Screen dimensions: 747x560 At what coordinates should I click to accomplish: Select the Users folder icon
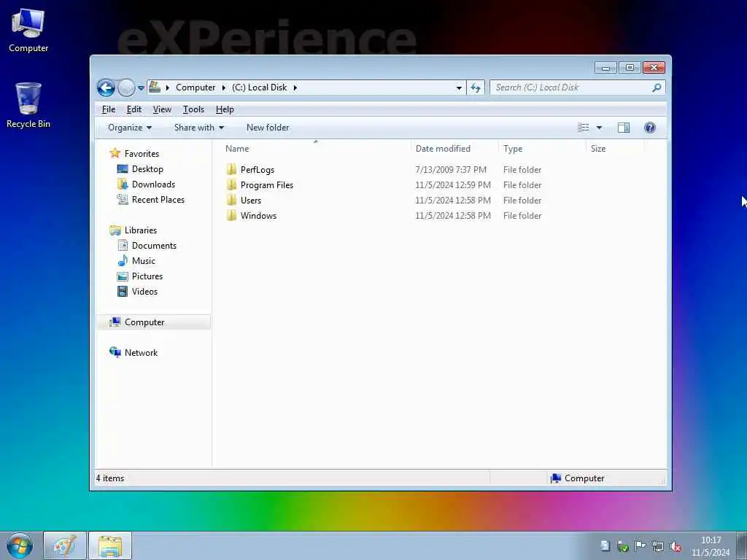tap(231, 200)
